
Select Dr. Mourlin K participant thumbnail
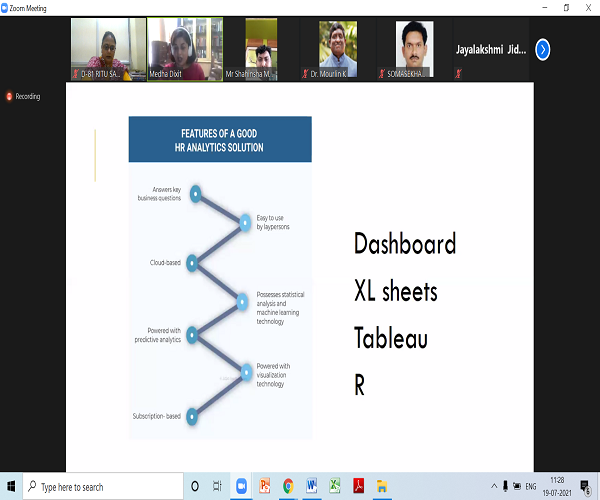coord(338,49)
